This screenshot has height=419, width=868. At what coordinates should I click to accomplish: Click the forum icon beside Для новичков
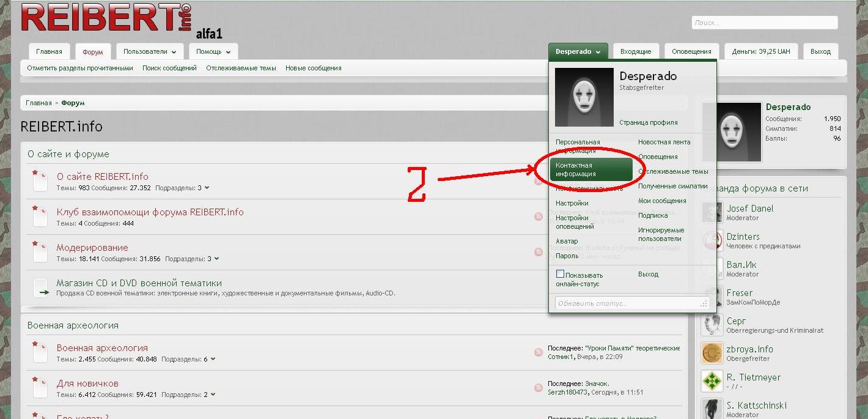[40, 388]
